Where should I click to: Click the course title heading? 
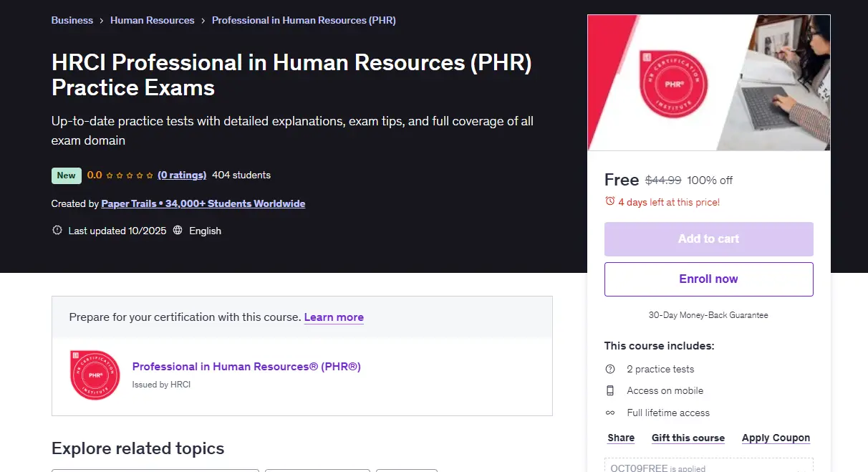coord(291,75)
